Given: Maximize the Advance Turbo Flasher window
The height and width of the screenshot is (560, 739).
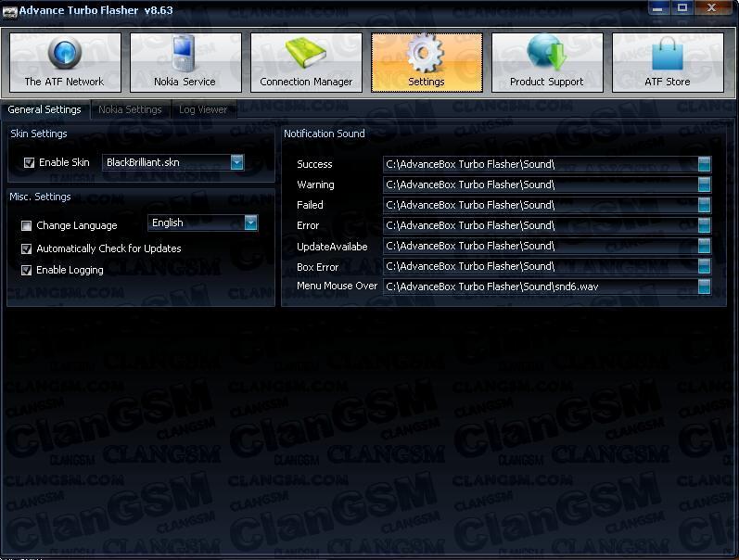Looking at the screenshot, I should 682,8.
